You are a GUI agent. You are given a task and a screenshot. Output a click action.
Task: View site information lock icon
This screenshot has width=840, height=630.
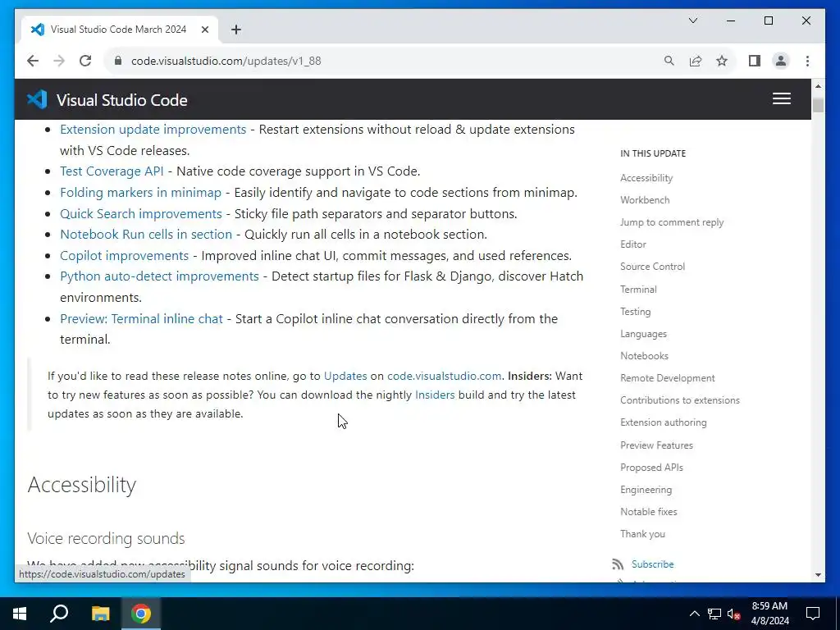[x=118, y=61]
